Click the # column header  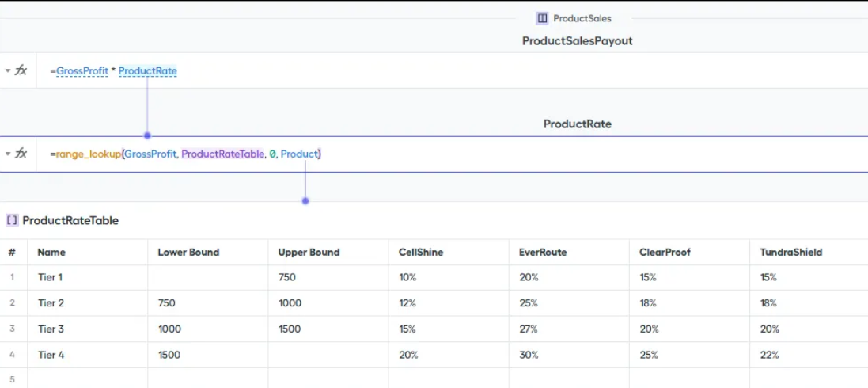12,252
